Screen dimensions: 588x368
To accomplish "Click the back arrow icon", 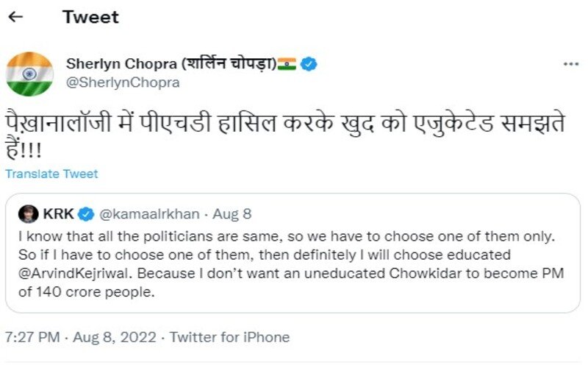I will pos(15,17).
